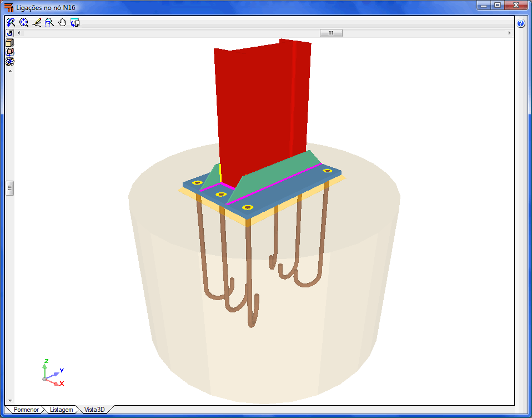This screenshot has width=532, height=418.
Task: Click the left arrow of horizontal slider
Action: [19, 33]
